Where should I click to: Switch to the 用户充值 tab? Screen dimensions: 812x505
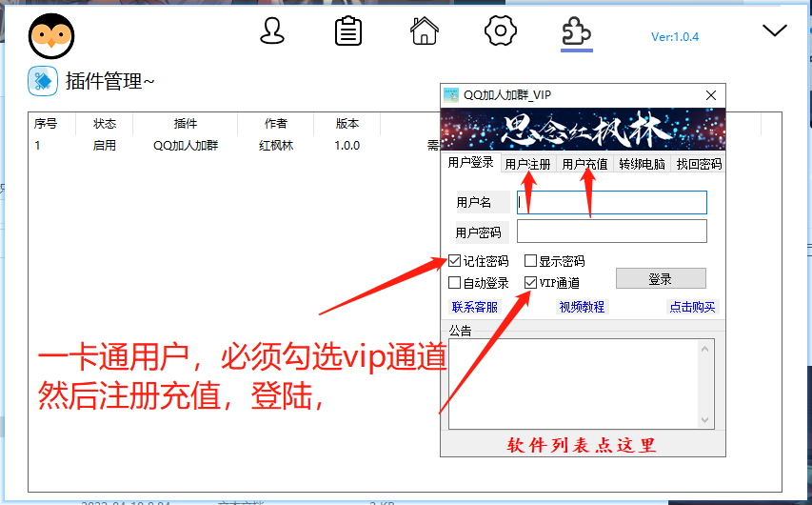(584, 164)
